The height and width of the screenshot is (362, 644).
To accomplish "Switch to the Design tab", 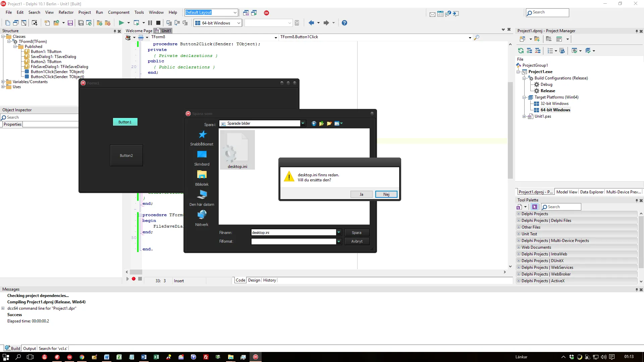I will click(254, 280).
